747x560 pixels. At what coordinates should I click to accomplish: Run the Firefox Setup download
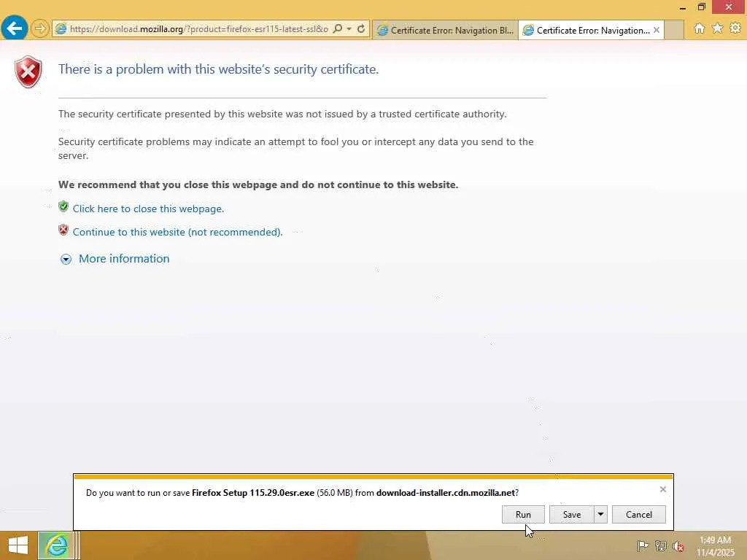click(523, 514)
